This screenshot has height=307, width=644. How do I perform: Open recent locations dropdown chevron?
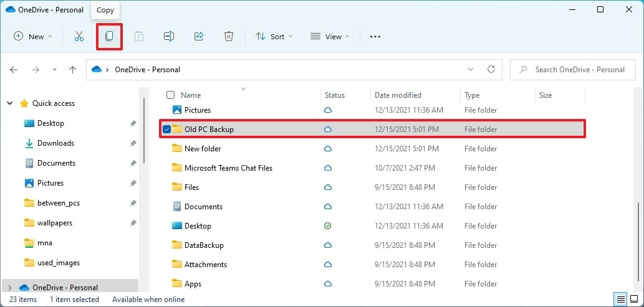point(55,70)
